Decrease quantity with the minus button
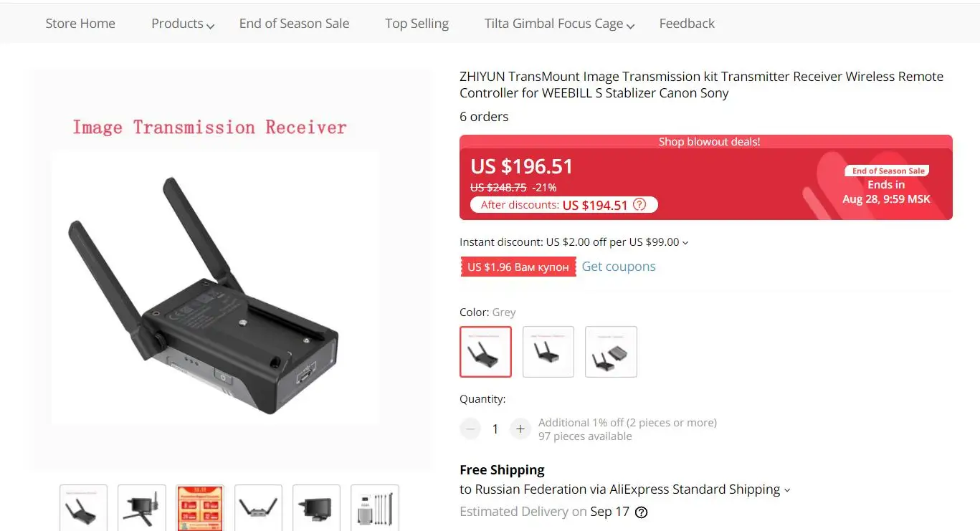 pos(470,429)
